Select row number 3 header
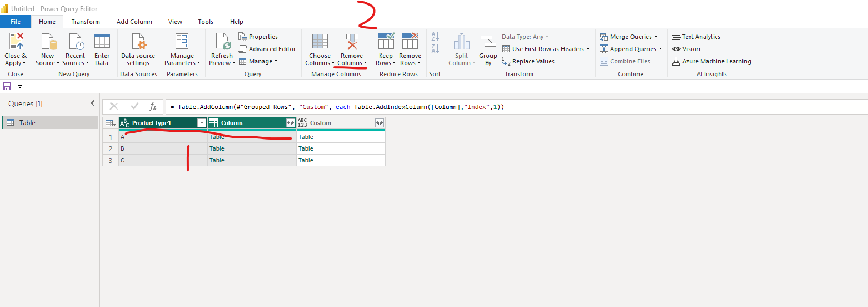 tap(111, 160)
